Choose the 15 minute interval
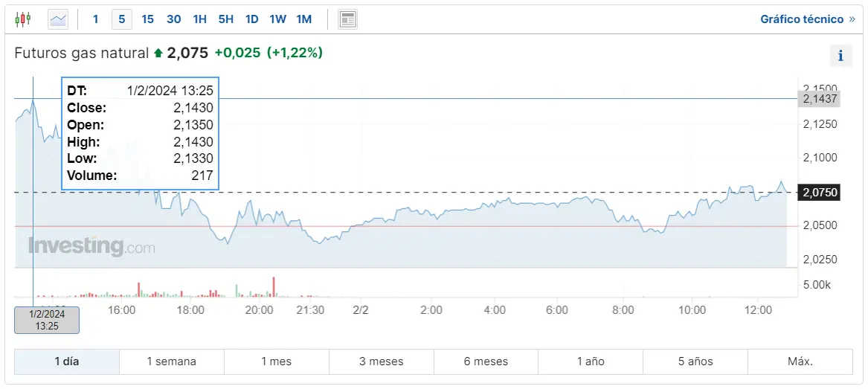Screen dimensions: 868x389 click(147, 19)
